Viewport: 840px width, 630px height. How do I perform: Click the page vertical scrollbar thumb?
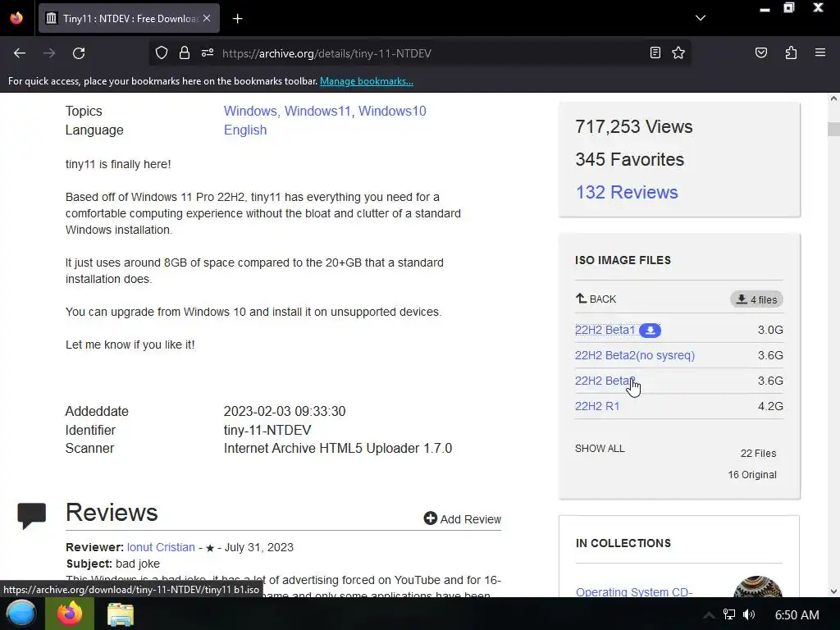coord(833,129)
